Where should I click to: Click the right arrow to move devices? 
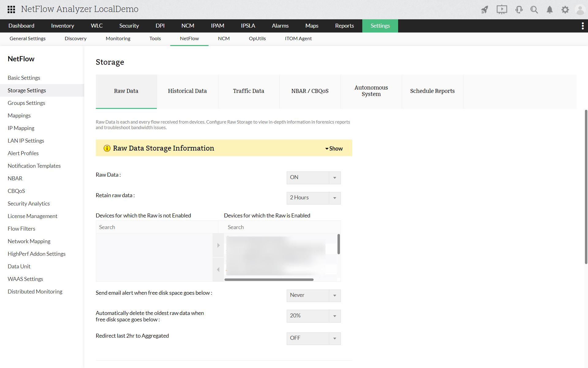[218, 245]
